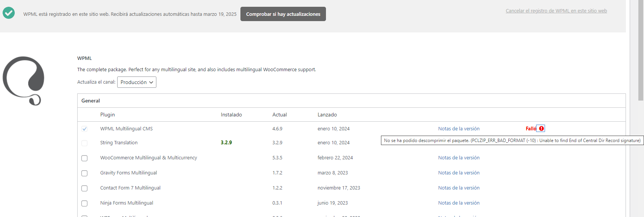The image size is (644, 217).
Task: Click the release date febrero 22, 2024
Action: coord(335,157)
